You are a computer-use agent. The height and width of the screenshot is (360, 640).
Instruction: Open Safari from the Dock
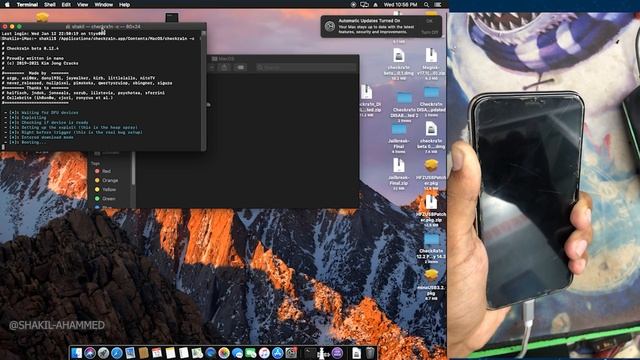(117, 353)
